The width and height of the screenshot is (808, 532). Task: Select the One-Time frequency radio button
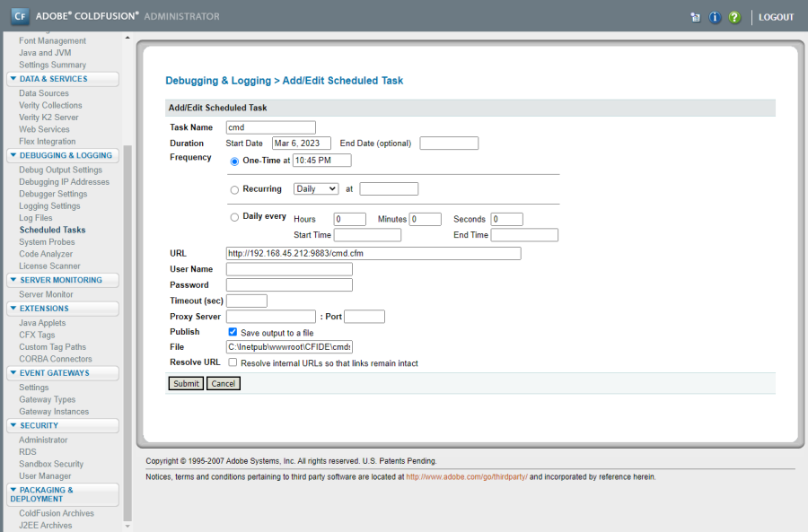234,161
